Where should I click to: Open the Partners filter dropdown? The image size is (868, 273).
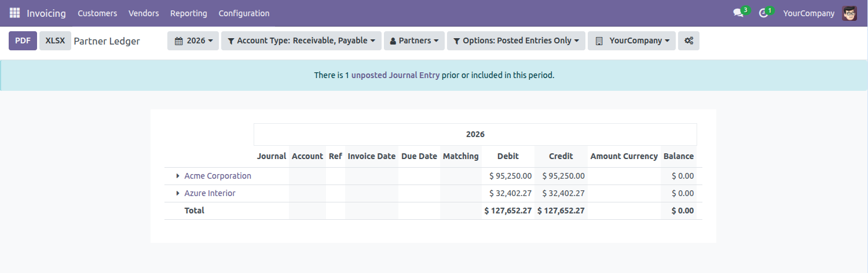(x=414, y=41)
